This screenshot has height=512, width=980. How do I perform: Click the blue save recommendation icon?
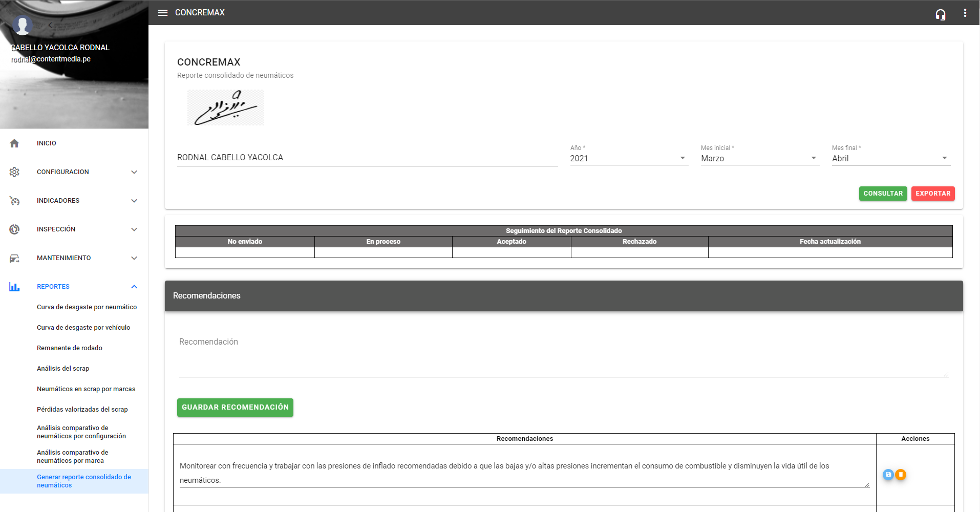[x=888, y=475]
